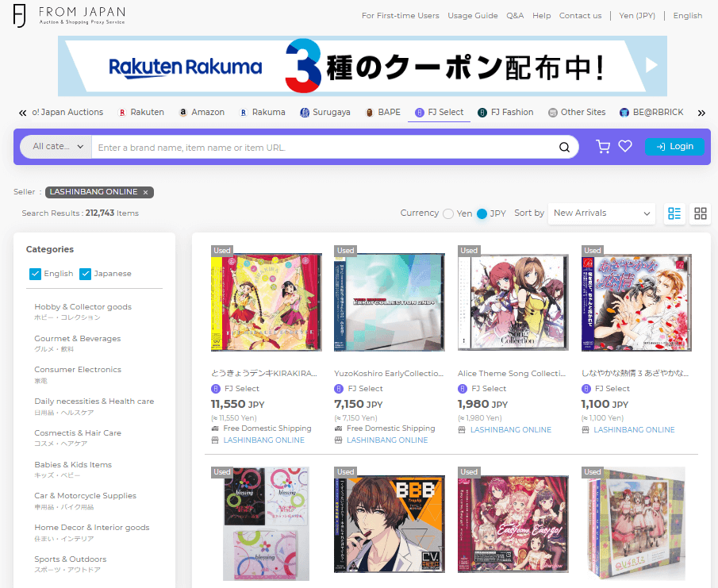The width and height of the screenshot is (718, 588).
Task: Open the YuzoKoshiro EarlyCollection thumbnail
Action: 390,302
